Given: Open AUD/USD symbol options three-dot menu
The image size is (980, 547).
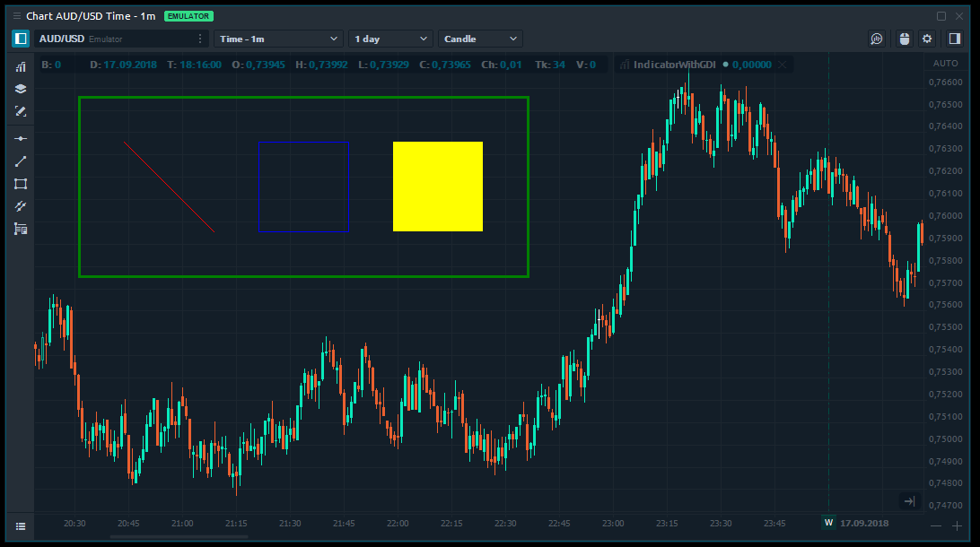Looking at the screenshot, I should pos(199,39).
